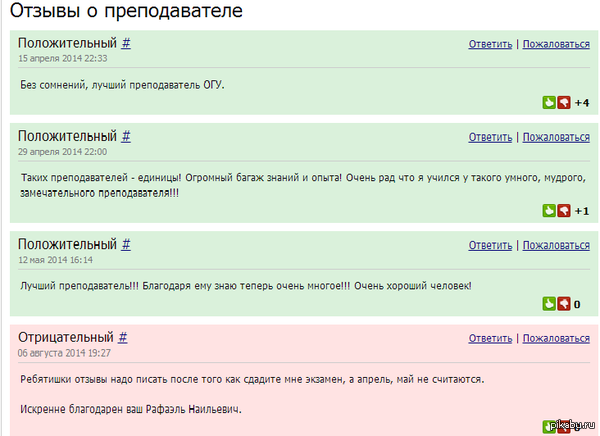Report the Отрицательный review via Пожаловаться
The width and height of the screenshot is (600, 436).
point(556,338)
